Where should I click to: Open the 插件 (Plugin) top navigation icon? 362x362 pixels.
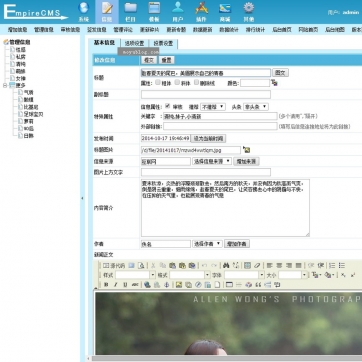pyautogui.click(x=201, y=11)
